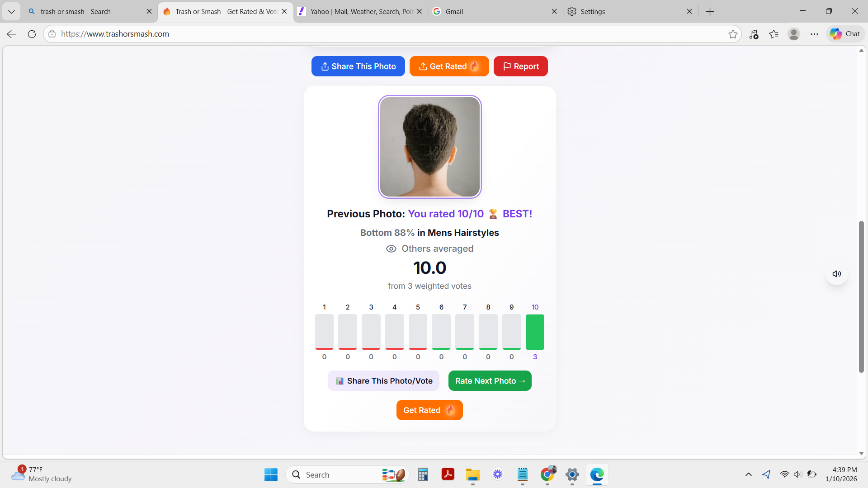Open the purple gear app in taskbar

(498, 475)
